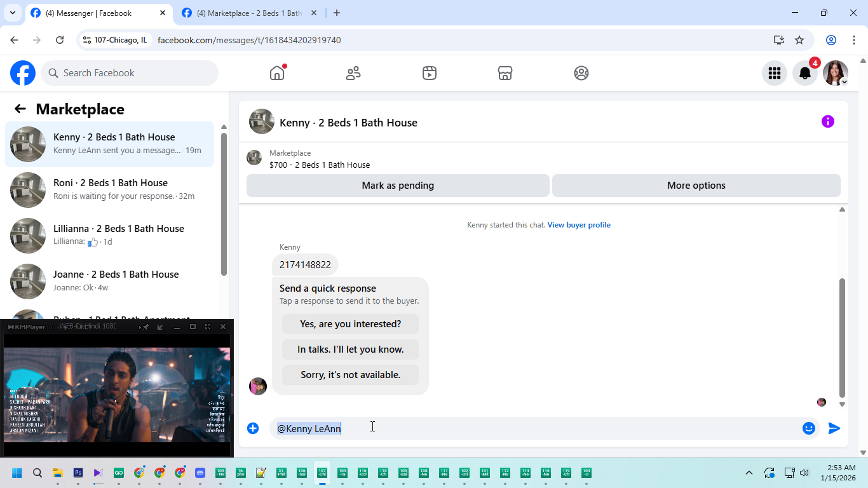This screenshot has height=488, width=868.
Task: Open the Roni · 2 Beds 1 Bath House chat
Action: pyautogui.click(x=110, y=190)
